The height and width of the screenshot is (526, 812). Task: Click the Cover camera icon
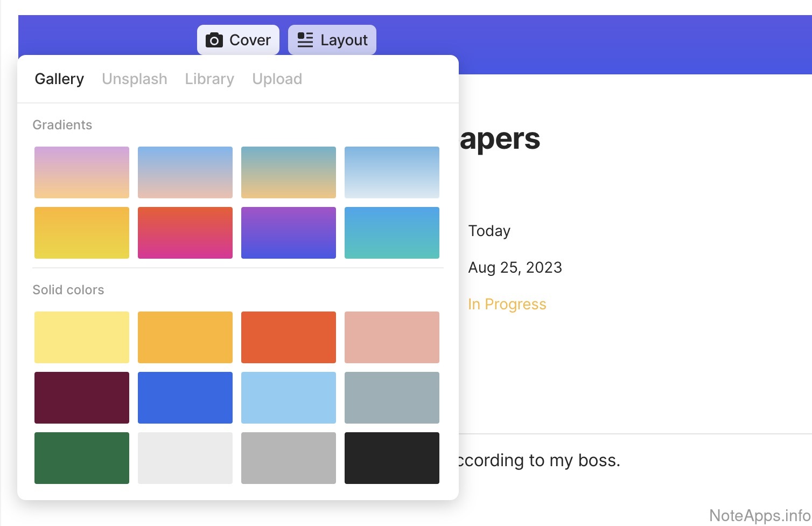click(214, 40)
